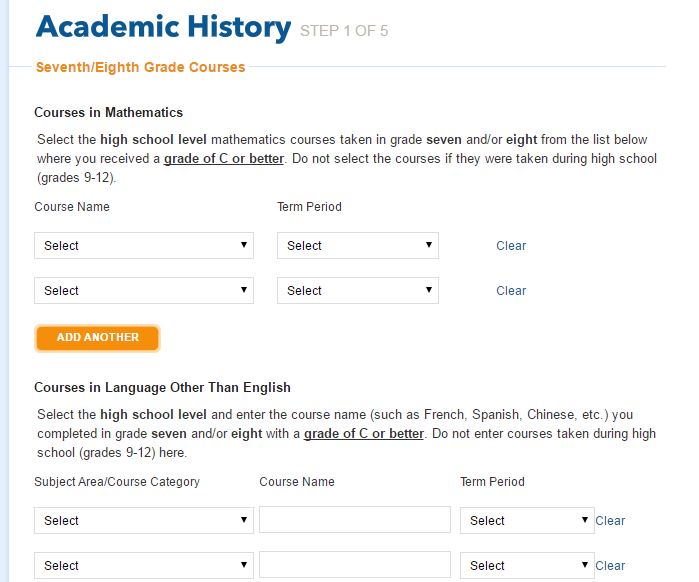Clear the first language course row

coord(610,521)
